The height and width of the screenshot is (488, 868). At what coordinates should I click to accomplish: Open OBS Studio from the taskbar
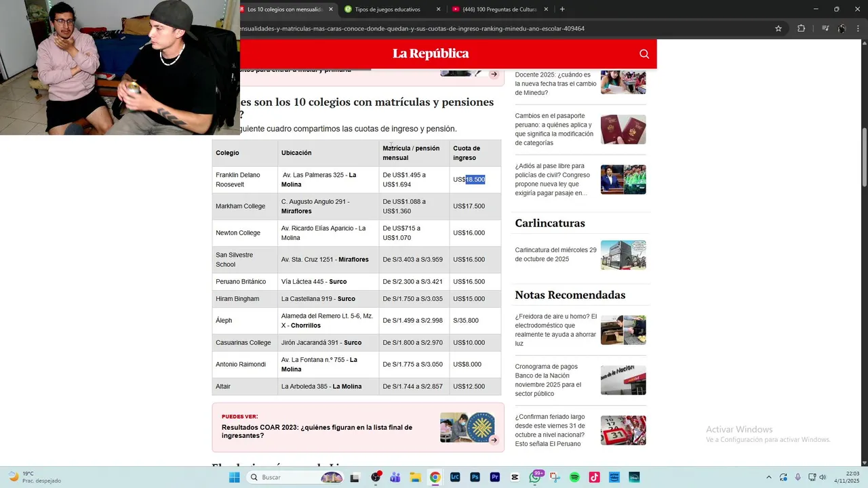click(376, 477)
